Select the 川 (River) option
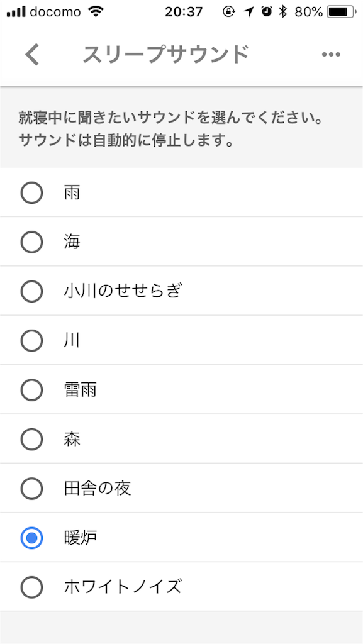 click(x=31, y=340)
